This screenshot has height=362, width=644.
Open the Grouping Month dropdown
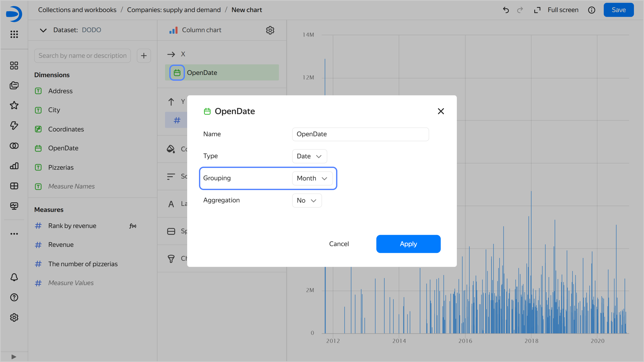tap(312, 178)
